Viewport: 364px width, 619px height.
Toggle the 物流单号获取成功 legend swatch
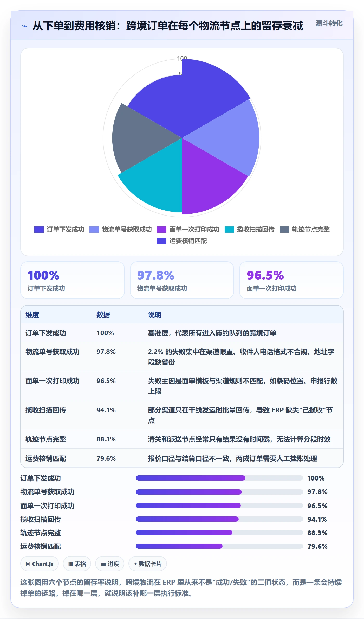click(x=94, y=230)
